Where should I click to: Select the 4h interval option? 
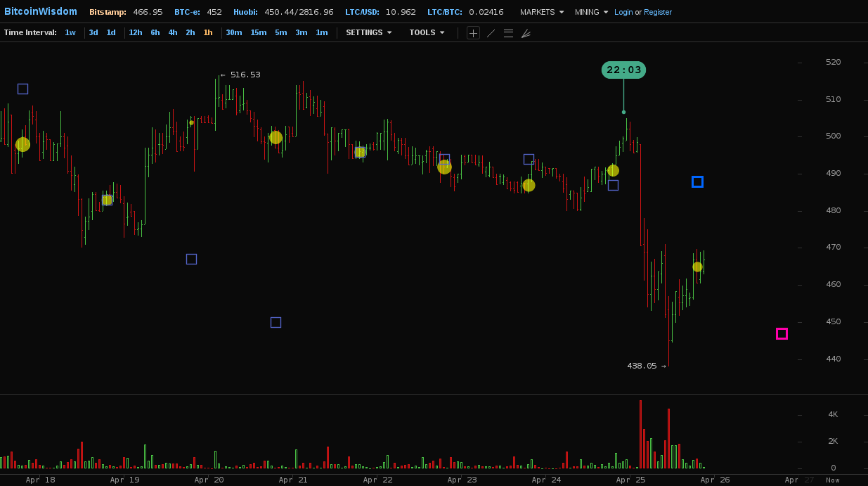pos(173,33)
